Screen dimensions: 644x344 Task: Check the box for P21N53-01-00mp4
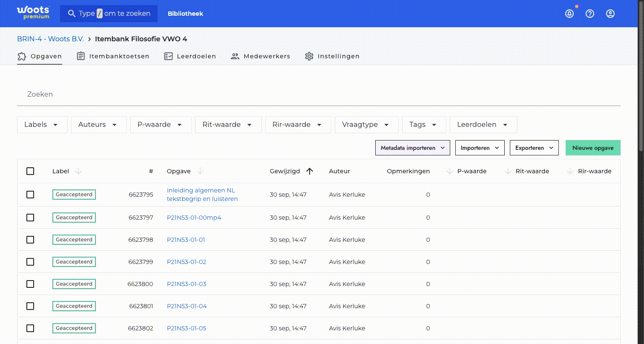click(30, 218)
